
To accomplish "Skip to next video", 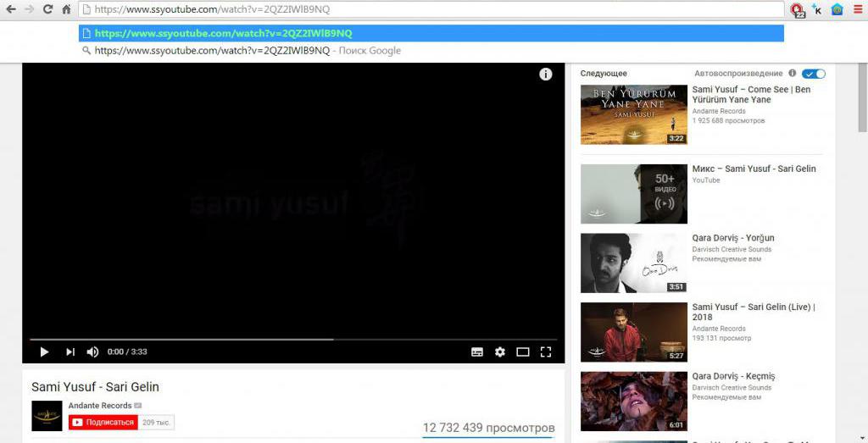I will [70, 352].
